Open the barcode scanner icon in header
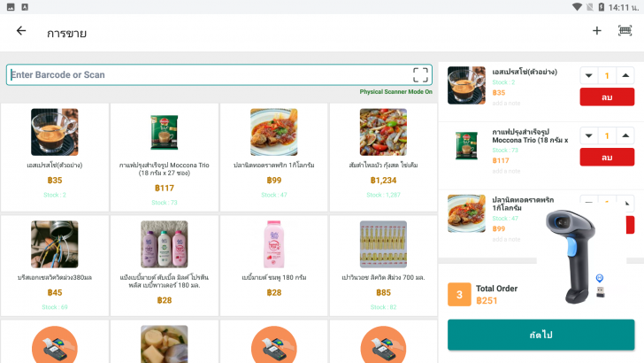 [x=625, y=31]
